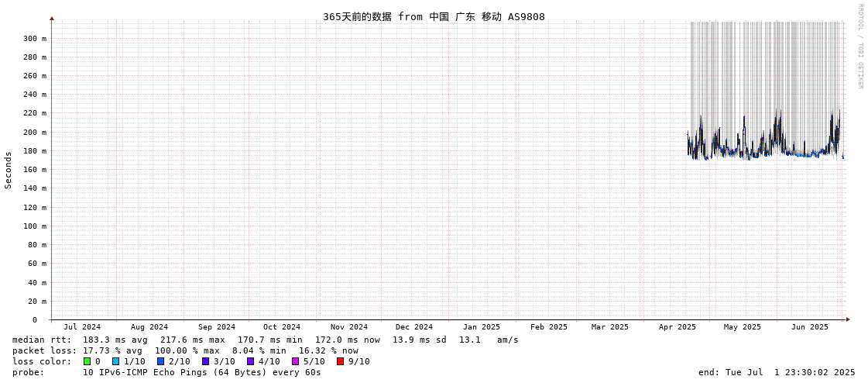Click the '172.0 ms now' rtt value
Viewport: 868px width, 383px height.
point(348,340)
